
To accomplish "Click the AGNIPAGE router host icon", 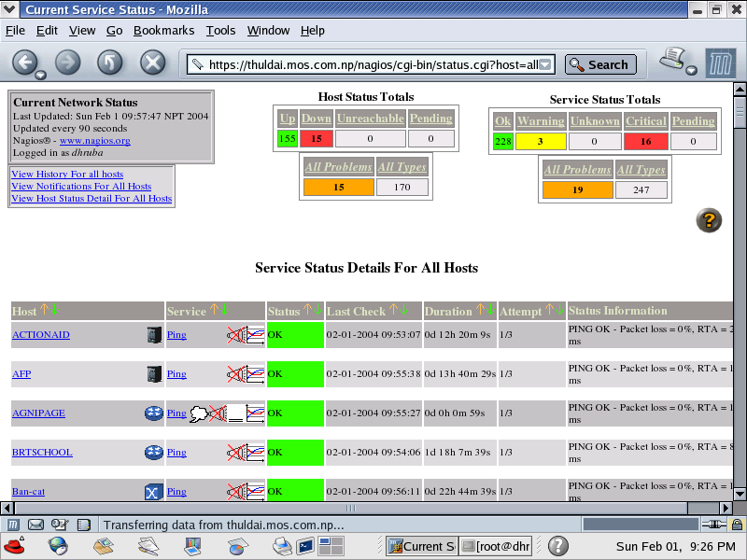I will tap(154, 413).
